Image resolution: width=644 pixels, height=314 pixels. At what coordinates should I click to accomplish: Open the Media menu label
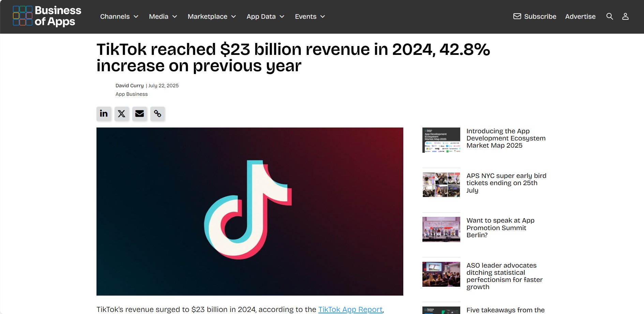point(159,16)
